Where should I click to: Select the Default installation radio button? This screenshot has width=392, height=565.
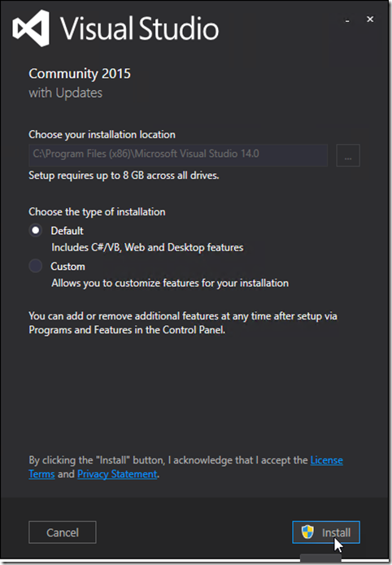tap(35, 230)
